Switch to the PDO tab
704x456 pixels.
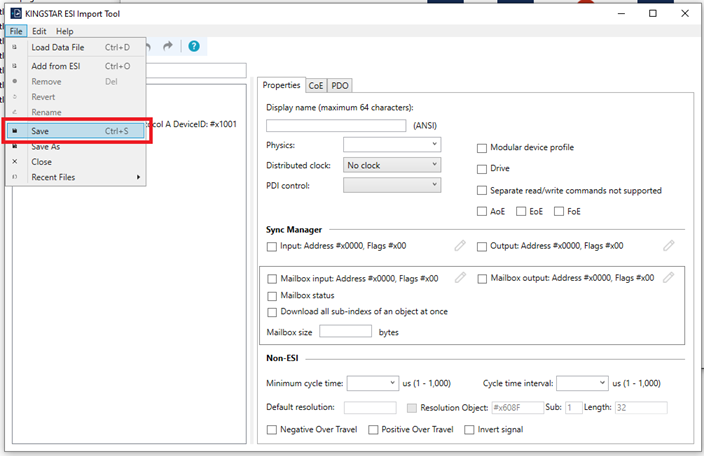point(340,86)
